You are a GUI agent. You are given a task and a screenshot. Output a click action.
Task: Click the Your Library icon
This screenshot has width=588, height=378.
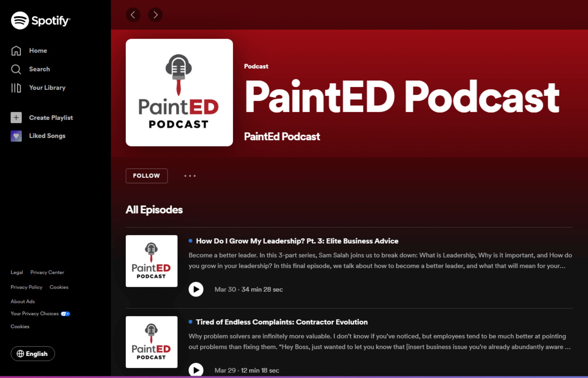16,88
